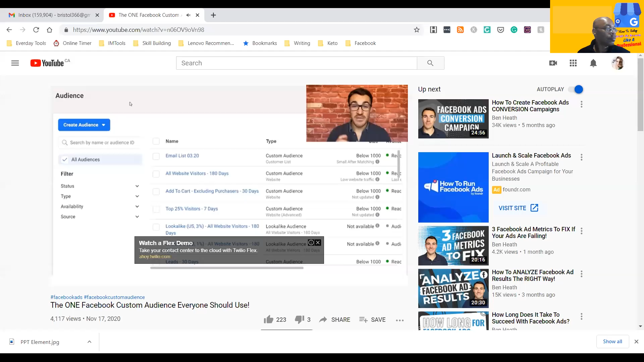Open the YouTube apps grid icon

click(x=573, y=63)
